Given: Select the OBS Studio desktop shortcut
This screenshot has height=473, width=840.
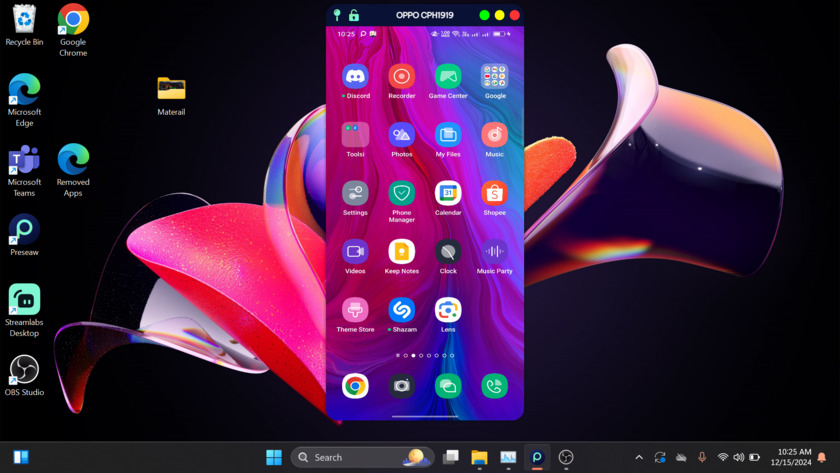Looking at the screenshot, I should coord(24,375).
